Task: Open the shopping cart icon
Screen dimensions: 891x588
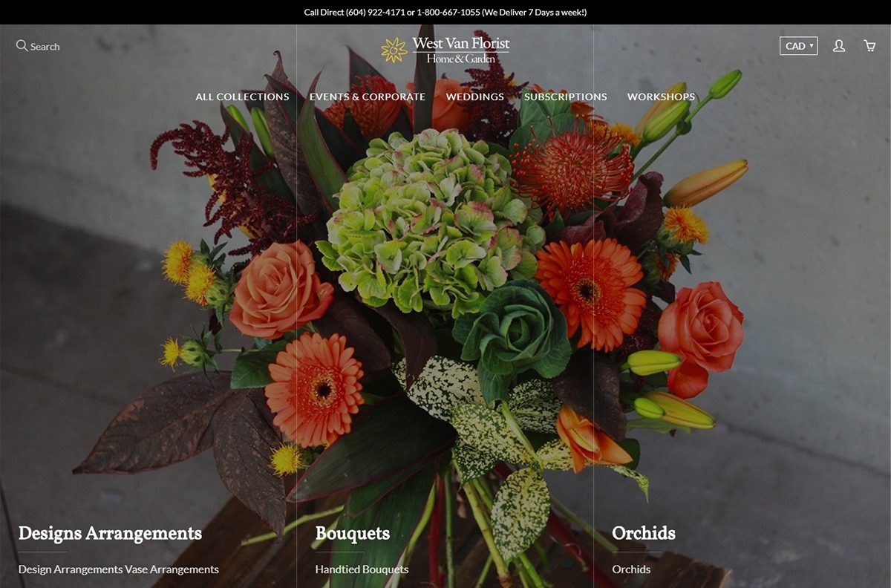Action: 869,46
